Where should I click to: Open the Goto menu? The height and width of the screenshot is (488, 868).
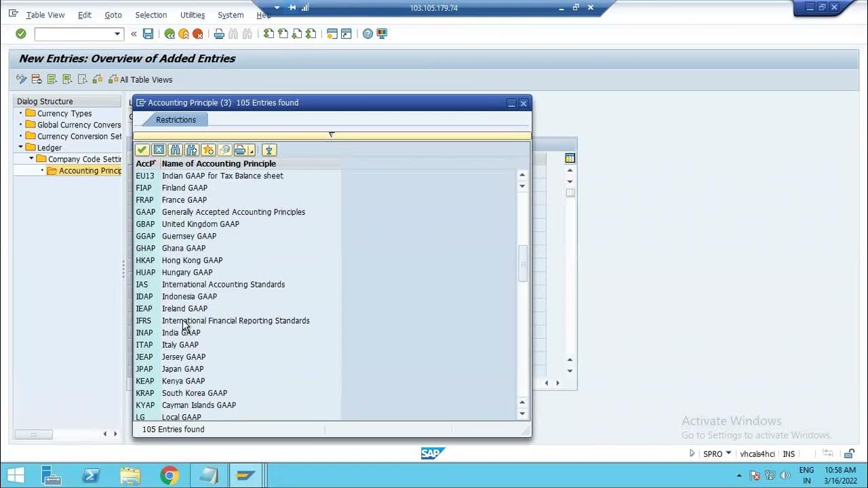(113, 15)
